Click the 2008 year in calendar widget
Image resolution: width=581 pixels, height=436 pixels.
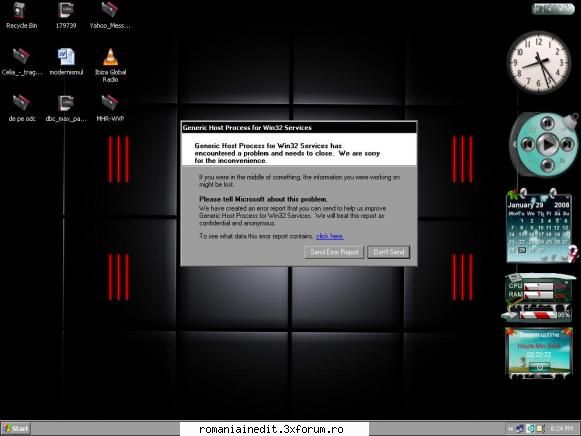click(562, 205)
